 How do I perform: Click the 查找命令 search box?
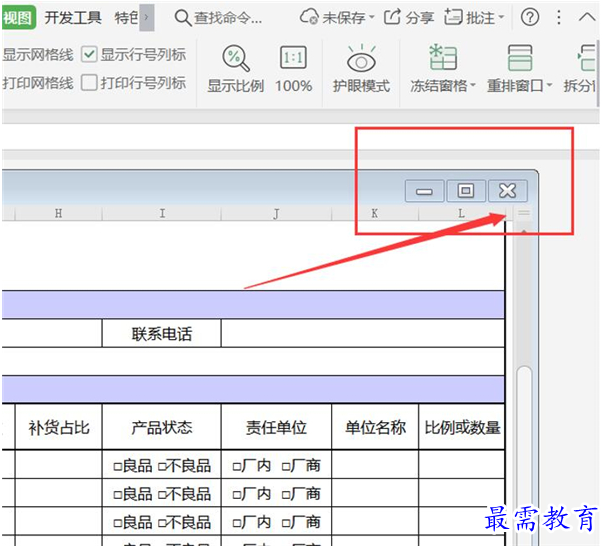click(219, 18)
